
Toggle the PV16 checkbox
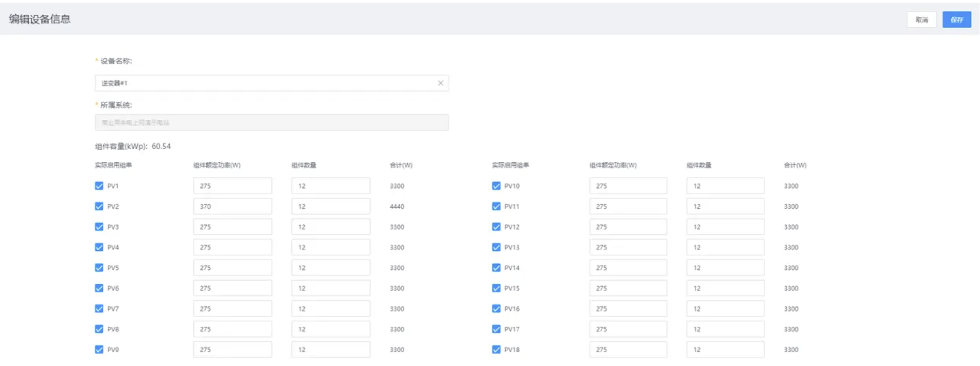[496, 309]
